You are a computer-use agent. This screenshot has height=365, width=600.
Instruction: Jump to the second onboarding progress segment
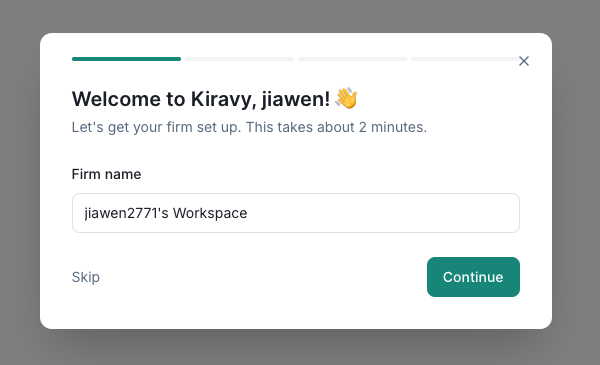[240, 59]
